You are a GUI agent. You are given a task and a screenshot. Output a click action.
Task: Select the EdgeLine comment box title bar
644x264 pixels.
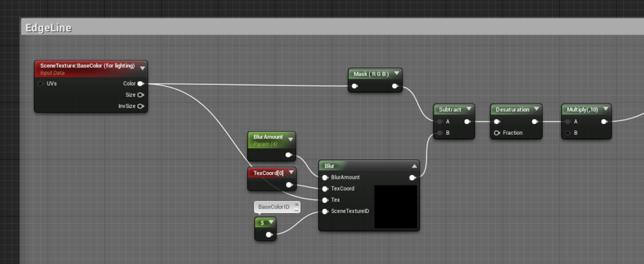coord(332,28)
